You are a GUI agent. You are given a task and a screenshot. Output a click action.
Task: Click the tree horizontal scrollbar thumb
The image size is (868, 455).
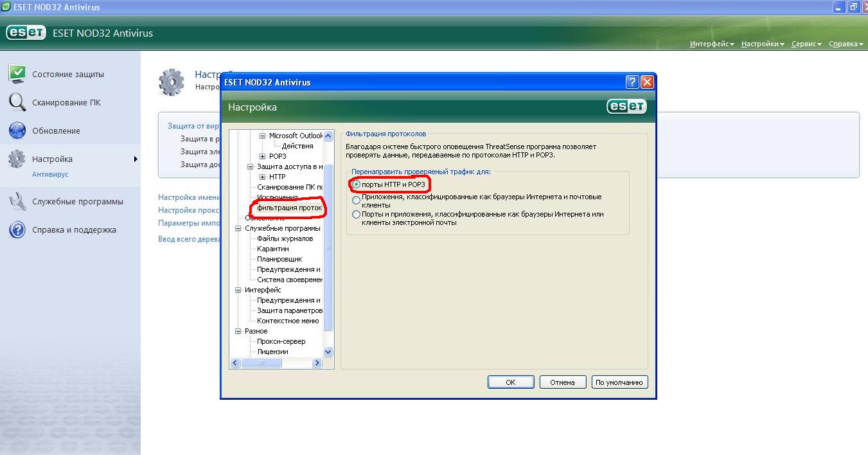coord(261,363)
